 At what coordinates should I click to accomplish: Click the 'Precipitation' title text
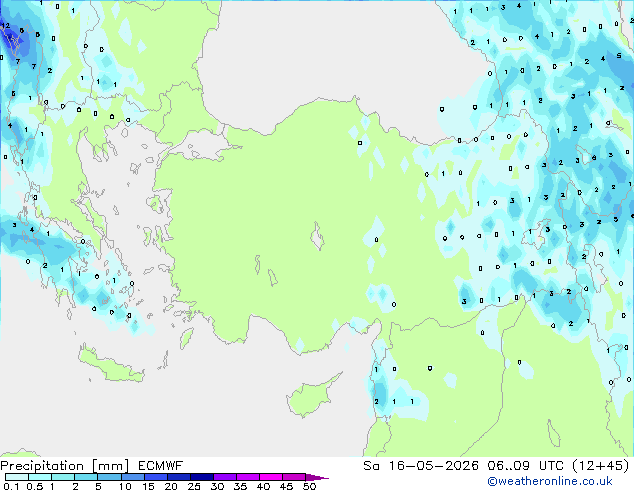[x=42, y=466]
